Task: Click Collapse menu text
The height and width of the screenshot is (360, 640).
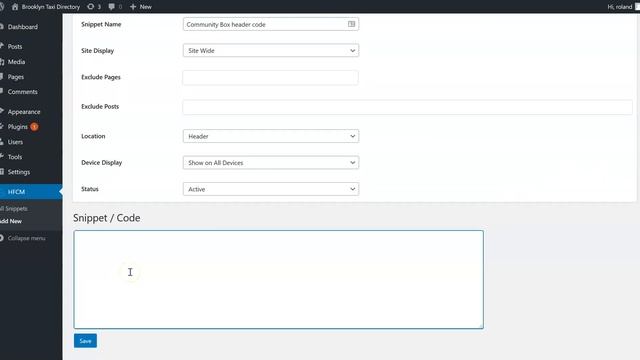Action: click(27, 238)
